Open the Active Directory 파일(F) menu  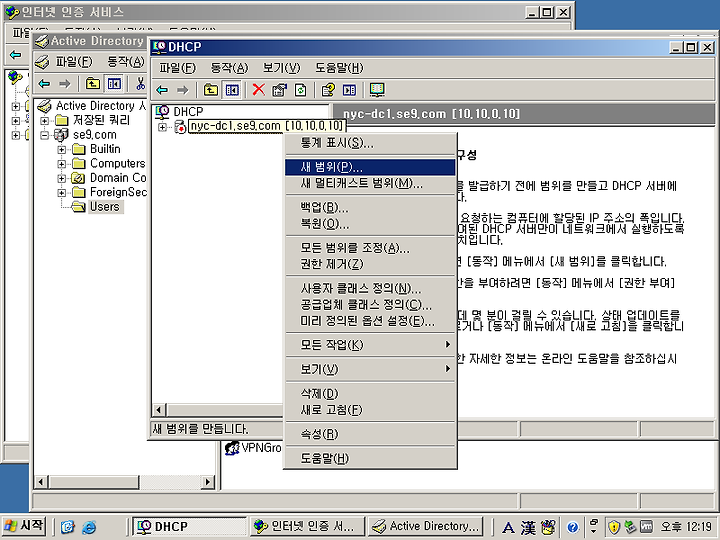[74, 62]
